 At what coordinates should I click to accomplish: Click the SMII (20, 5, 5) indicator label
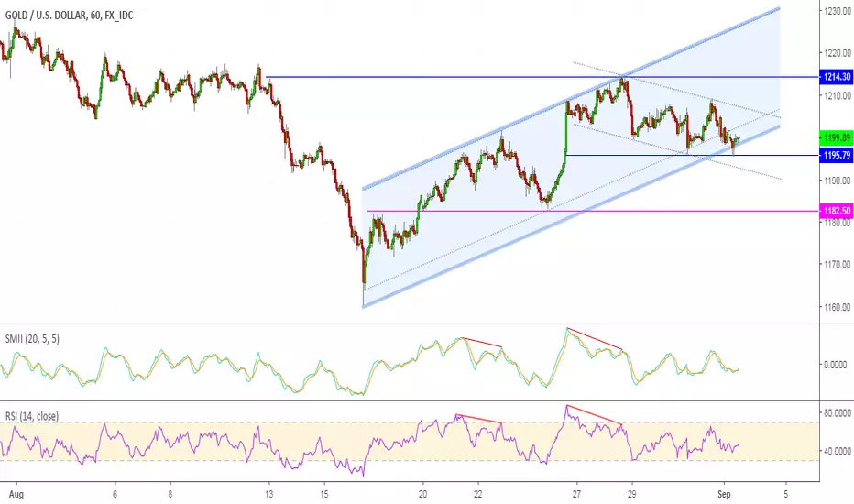point(32,339)
